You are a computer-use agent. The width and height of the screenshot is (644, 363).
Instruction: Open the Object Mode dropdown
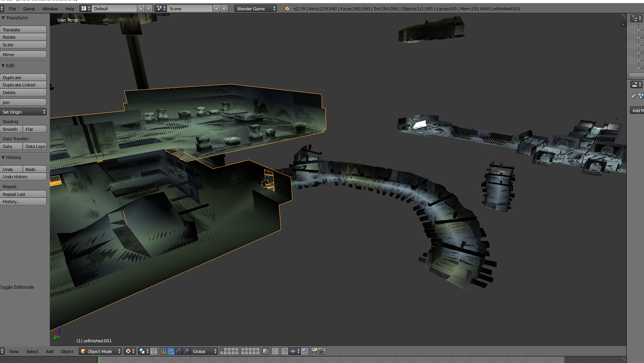(x=100, y=351)
